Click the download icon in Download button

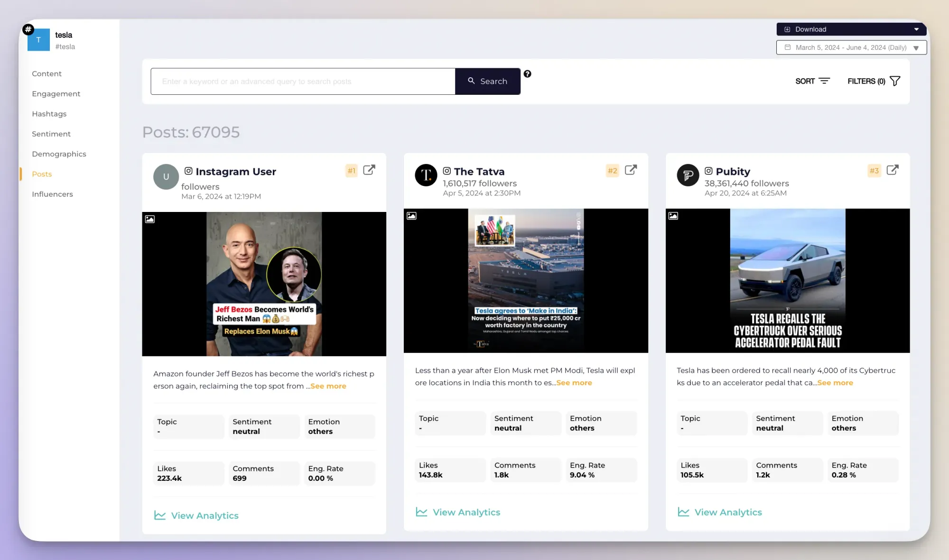787,29
